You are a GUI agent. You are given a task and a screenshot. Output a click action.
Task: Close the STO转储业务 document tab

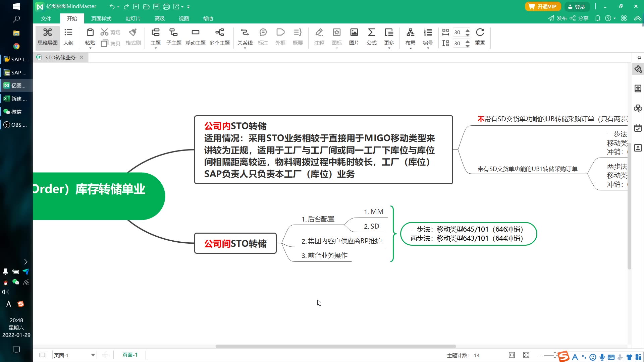point(82,57)
